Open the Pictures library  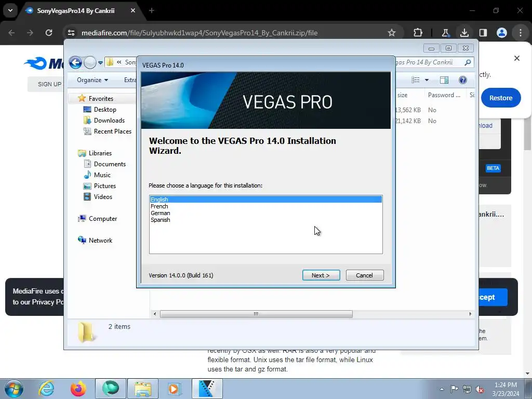[x=104, y=185]
